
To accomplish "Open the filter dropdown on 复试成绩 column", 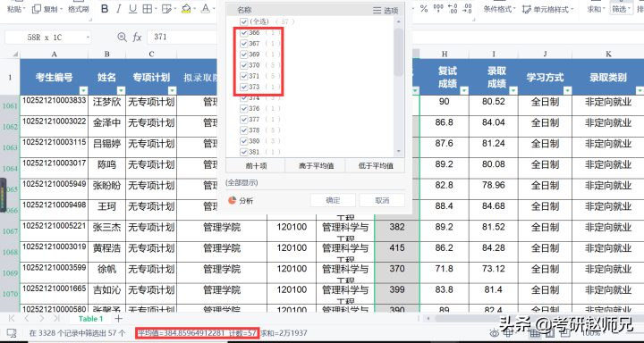I will [464, 90].
